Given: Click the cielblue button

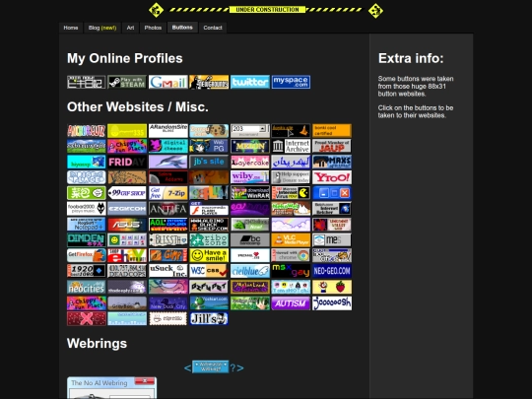Looking at the screenshot, I should pyautogui.click(x=250, y=271).
